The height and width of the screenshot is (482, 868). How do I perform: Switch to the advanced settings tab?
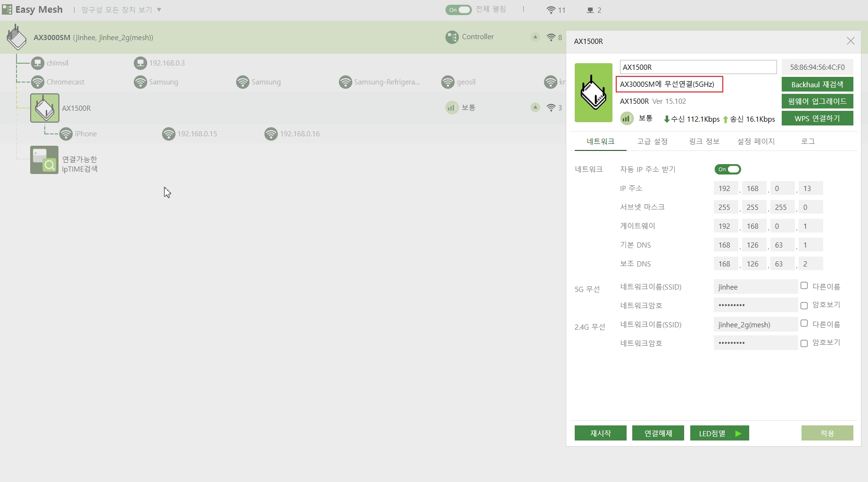[x=652, y=141]
